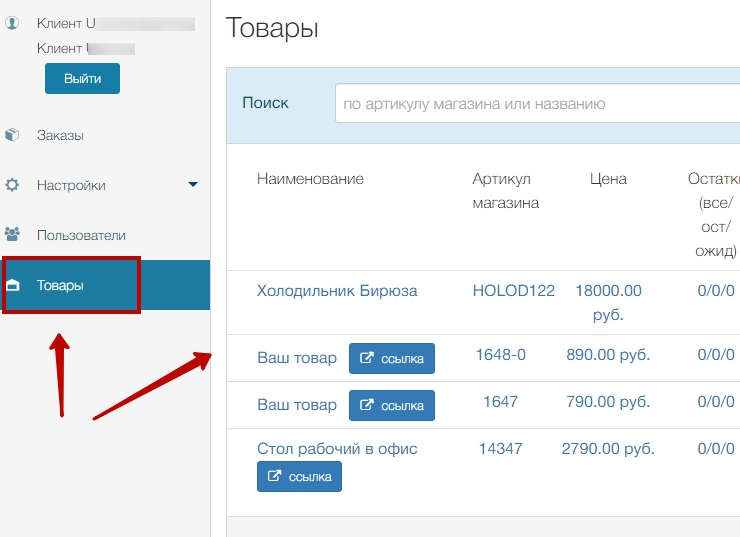Click the HOLOD122 article code
Viewport: 740px width, 537px height.
coord(513,291)
